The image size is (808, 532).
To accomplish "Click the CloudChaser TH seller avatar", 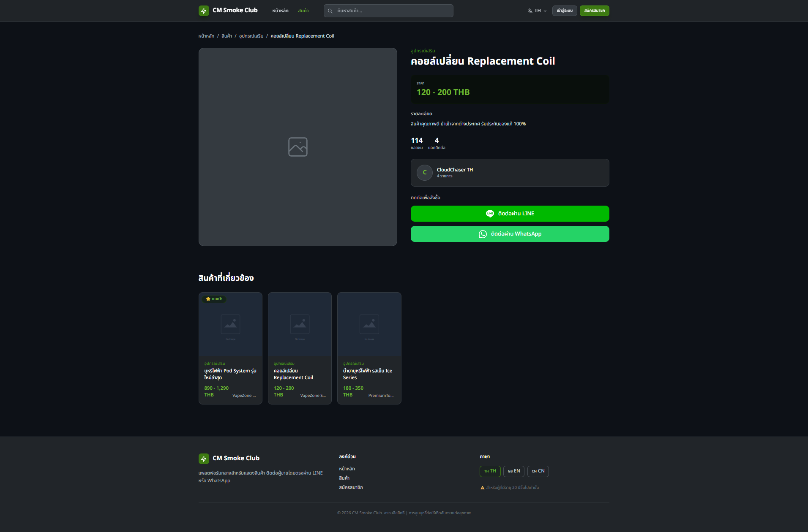I will tap(425, 173).
